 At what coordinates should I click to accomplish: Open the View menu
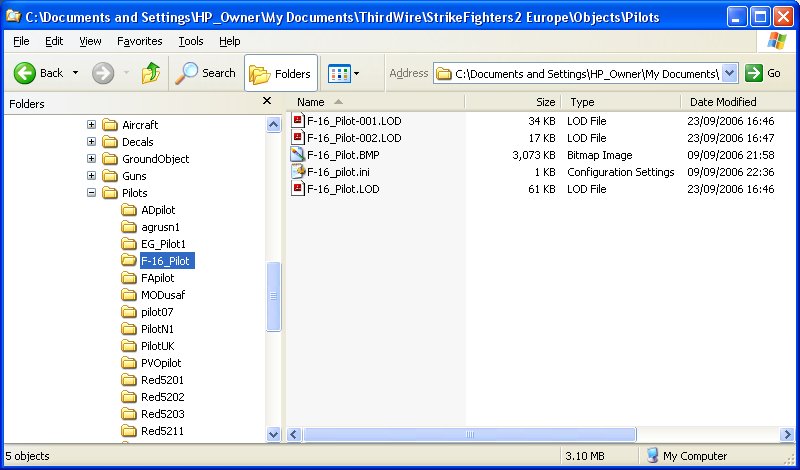[x=90, y=41]
